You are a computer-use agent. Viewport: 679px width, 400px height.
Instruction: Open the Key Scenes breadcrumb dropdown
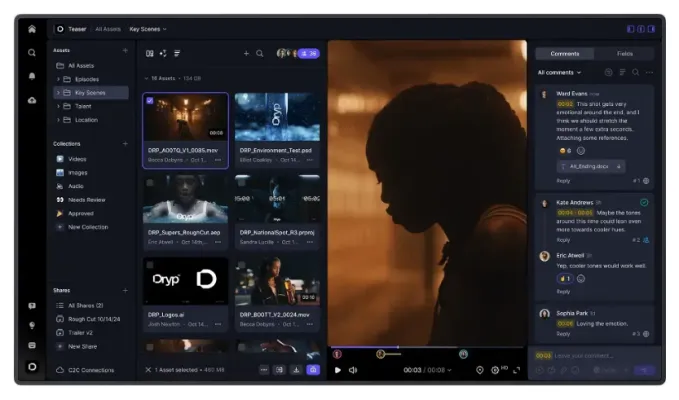148,29
